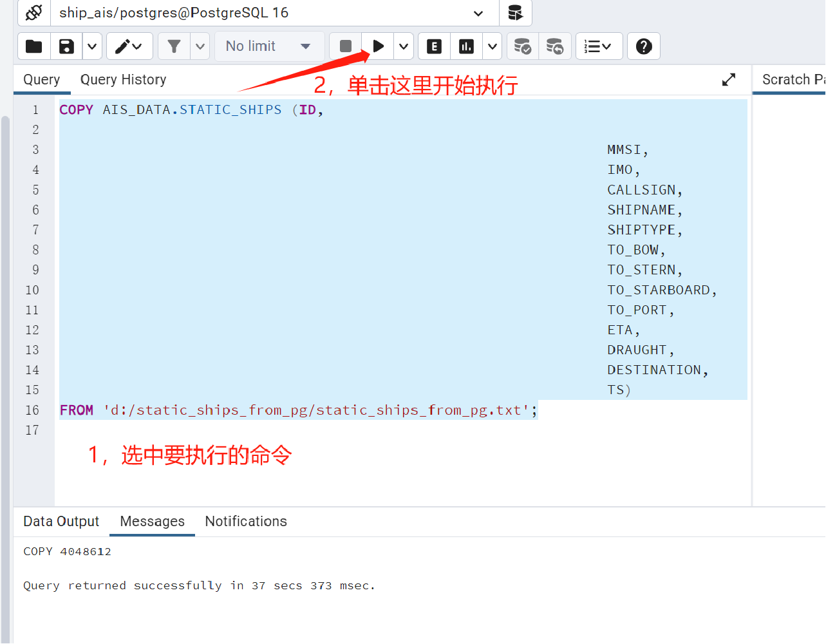Click the commit database check icon
The height and width of the screenshot is (644, 826).
pos(523,46)
